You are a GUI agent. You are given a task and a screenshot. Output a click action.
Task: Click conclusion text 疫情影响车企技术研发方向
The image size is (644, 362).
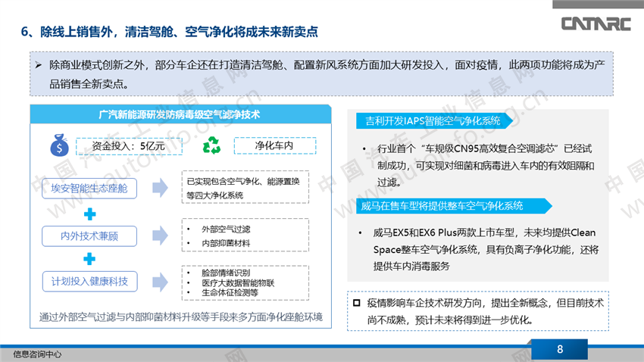click(x=486, y=311)
